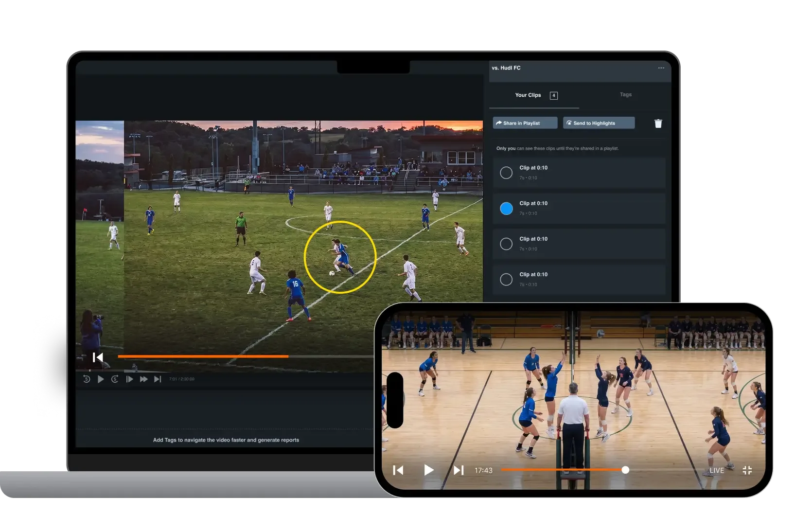Click the clip count badge showing 4
Viewport: 795px width, 532px height.
click(x=553, y=95)
